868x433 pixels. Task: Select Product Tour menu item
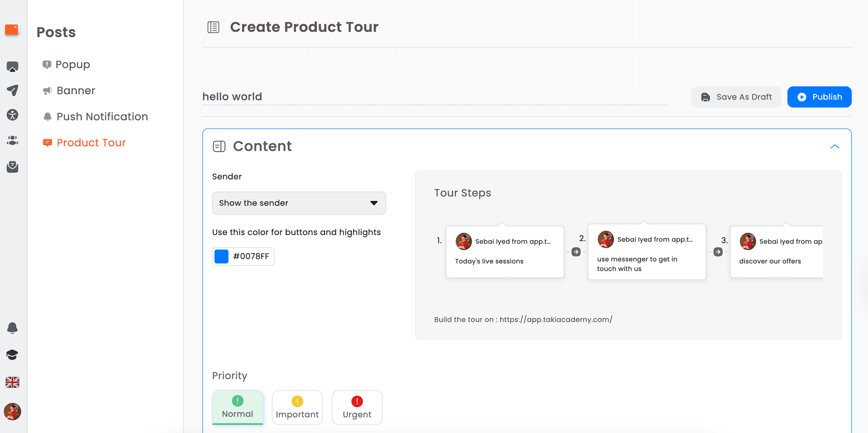click(x=84, y=143)
